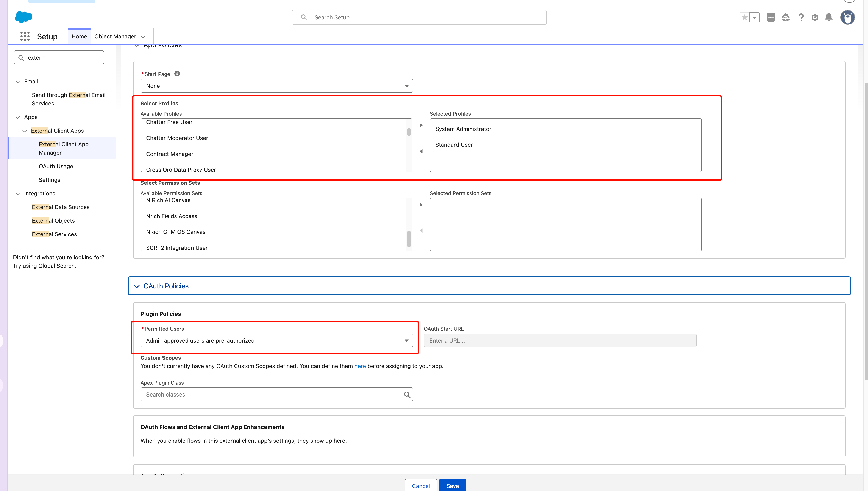Screen dimensions: 868x491
Task: Click the Save button
Action: coord(453,486)
